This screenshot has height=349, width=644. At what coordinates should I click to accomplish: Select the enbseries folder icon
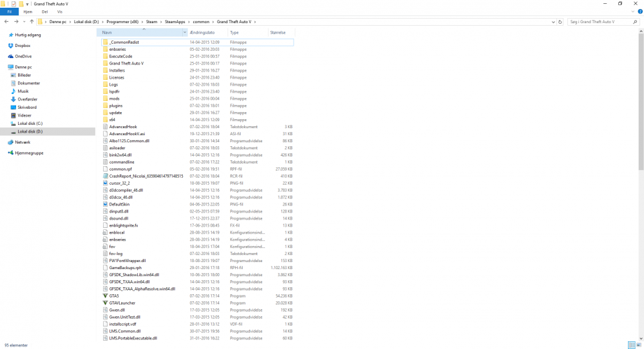pos(105,50)
